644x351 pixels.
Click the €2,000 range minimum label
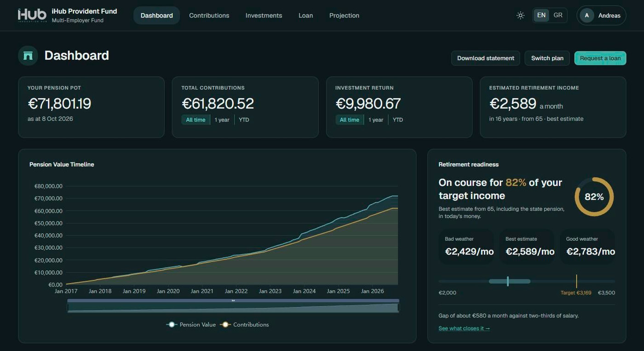pos(447,293)
